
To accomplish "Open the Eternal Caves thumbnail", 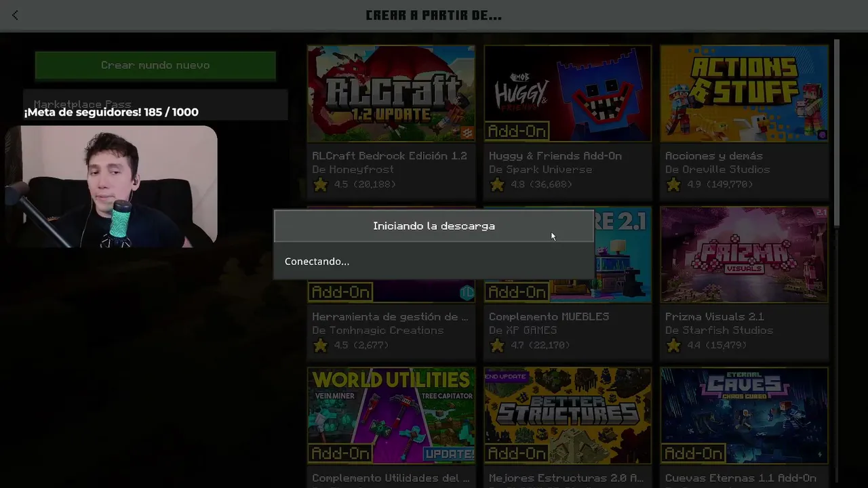I will 745,415.
